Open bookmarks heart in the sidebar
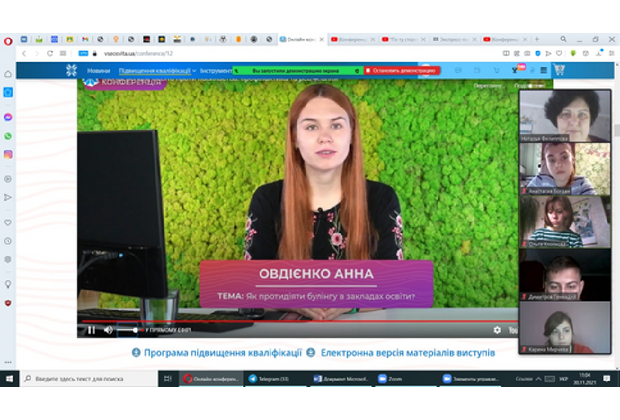This screenshot has height=420, width=620. click(x=8, y=223)
